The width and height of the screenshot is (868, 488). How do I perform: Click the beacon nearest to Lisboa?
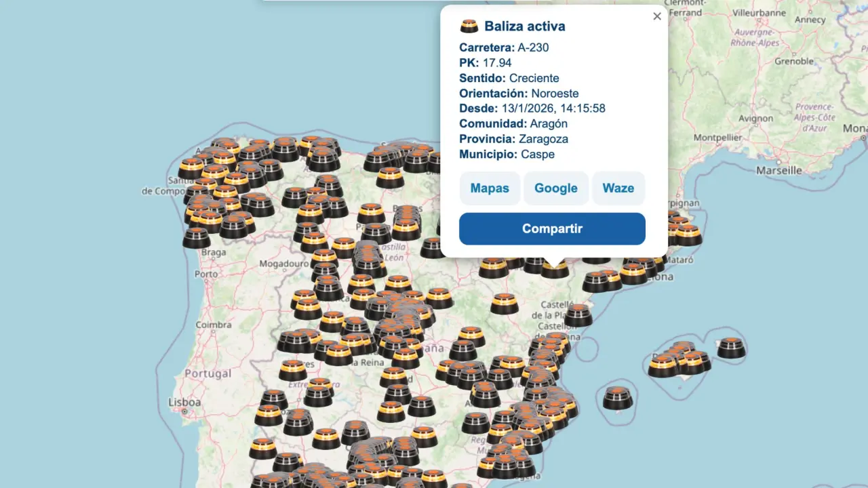pyautogui.click(x=268, y=415)
